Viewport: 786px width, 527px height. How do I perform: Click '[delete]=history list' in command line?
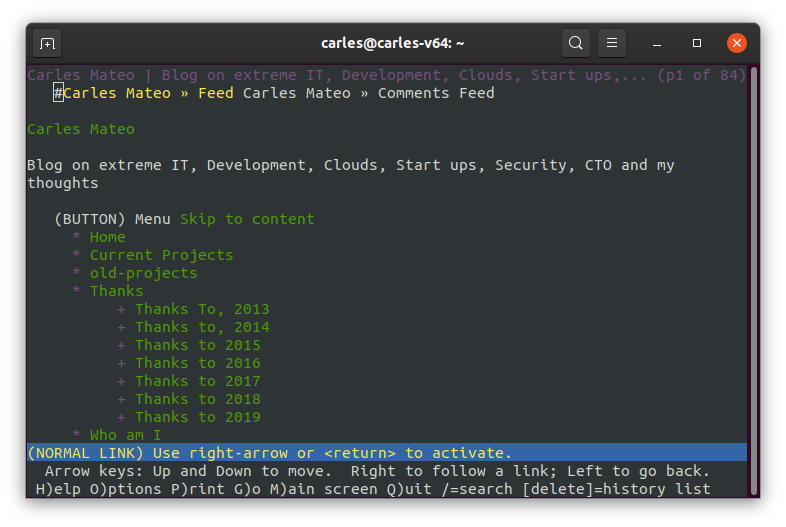[616, 489]
